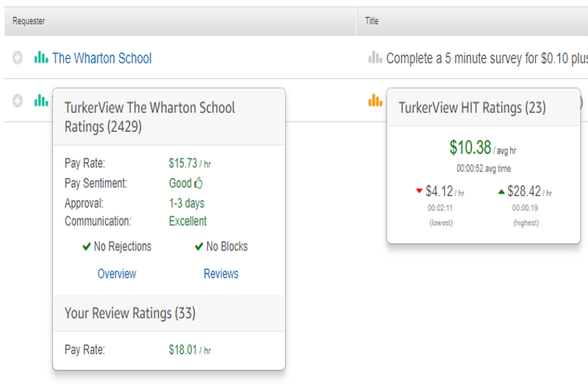588x392 pixels.
Task: Sort by the Requester column header
Action: click(x=29, y=21)
